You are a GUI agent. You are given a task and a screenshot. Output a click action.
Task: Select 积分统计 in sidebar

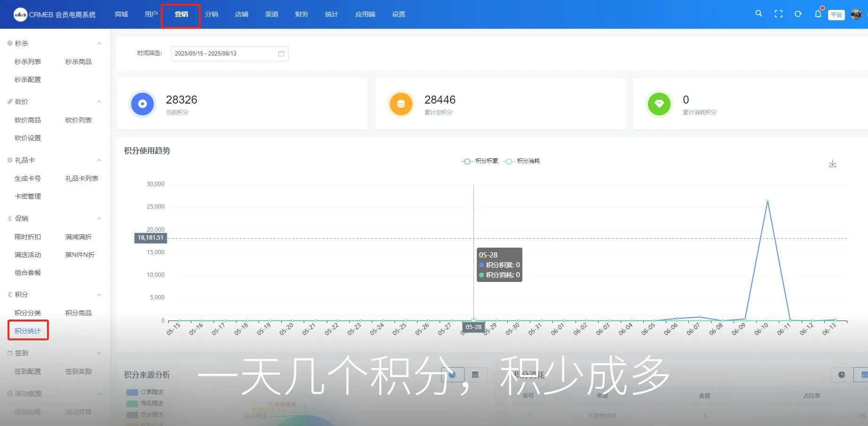click(x=28, y=331)
